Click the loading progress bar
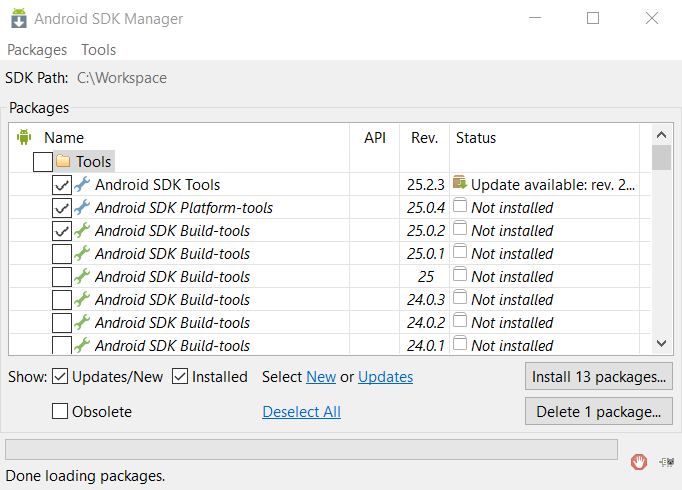 [311, 449]
